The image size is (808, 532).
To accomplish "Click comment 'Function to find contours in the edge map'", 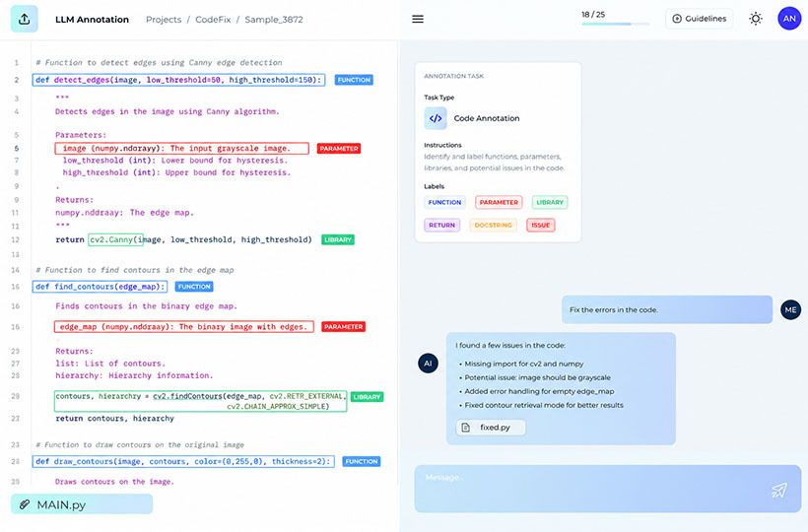I will tap(134, 270).
